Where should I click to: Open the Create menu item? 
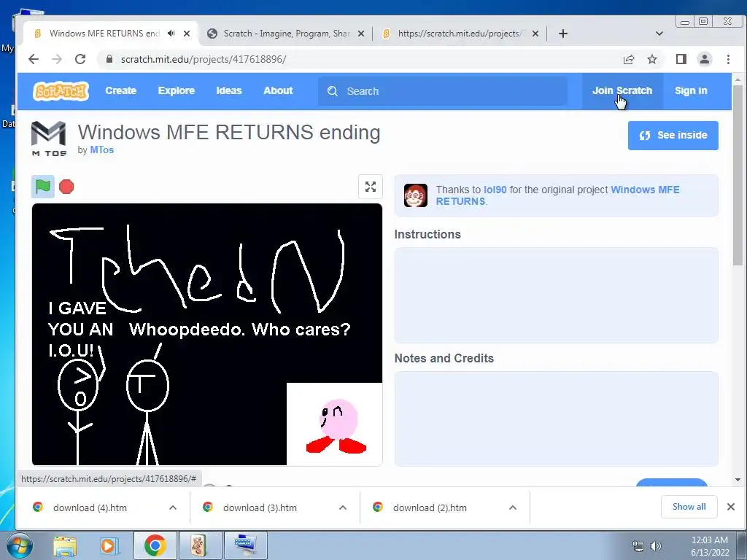[120, 90]
